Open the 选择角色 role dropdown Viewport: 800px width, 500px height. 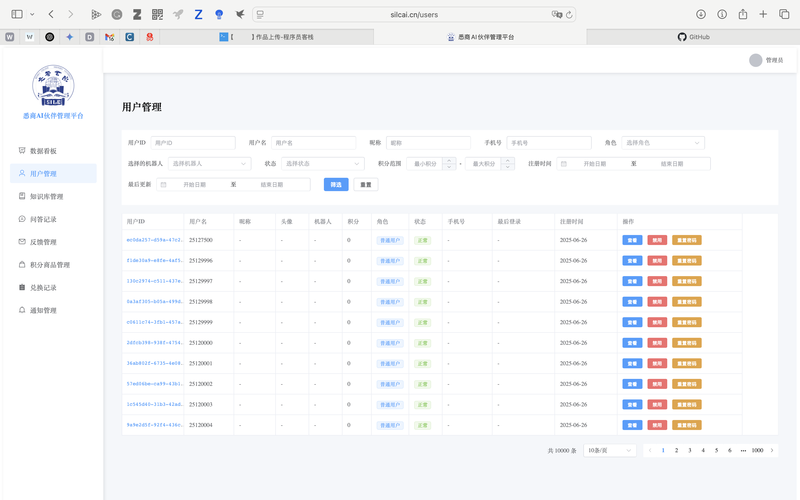(663, 143)
